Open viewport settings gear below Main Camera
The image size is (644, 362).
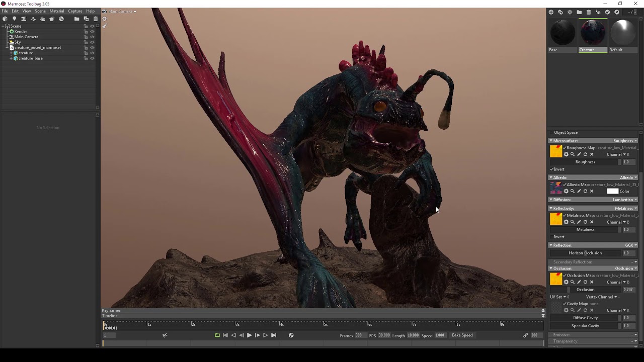pos(104,19)
